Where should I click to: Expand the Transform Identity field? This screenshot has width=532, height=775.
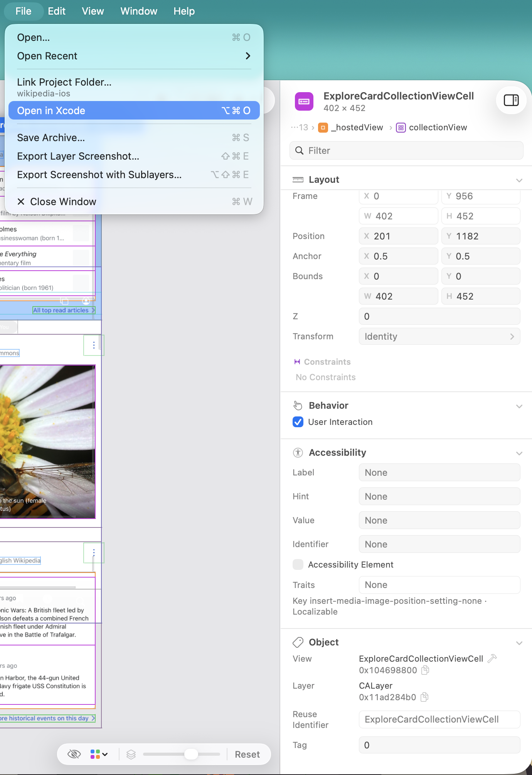(x=439, y=336)
